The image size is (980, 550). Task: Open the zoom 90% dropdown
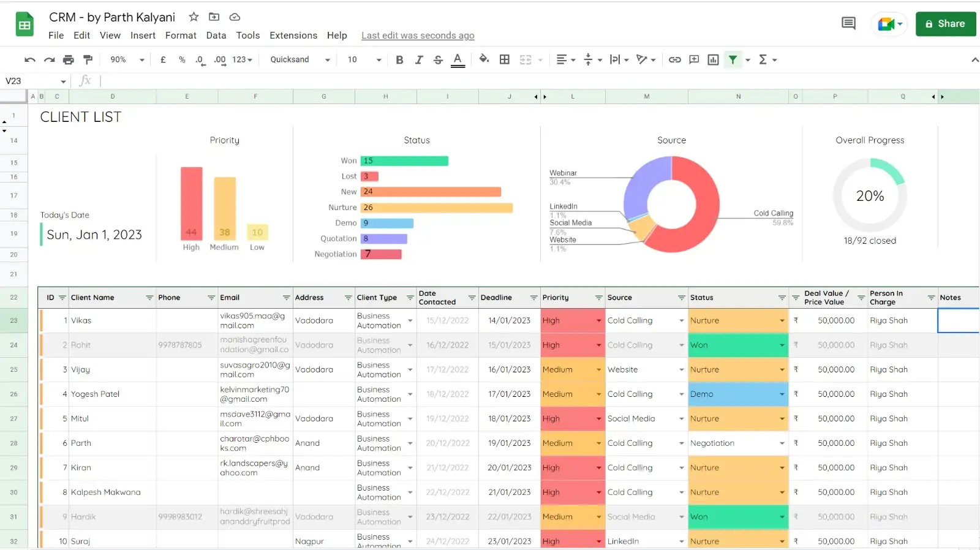pyautogui.click(x=127, y=59)
